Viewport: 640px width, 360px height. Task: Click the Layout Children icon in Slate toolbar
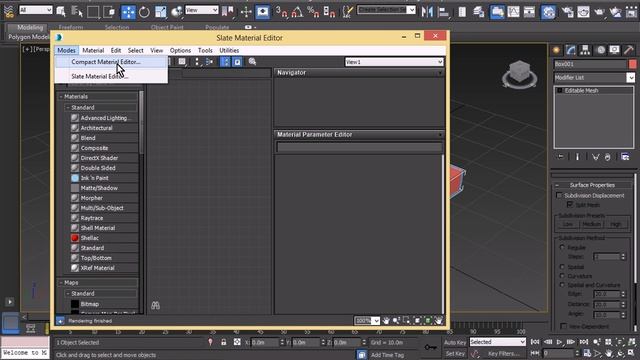coord(209,62)
